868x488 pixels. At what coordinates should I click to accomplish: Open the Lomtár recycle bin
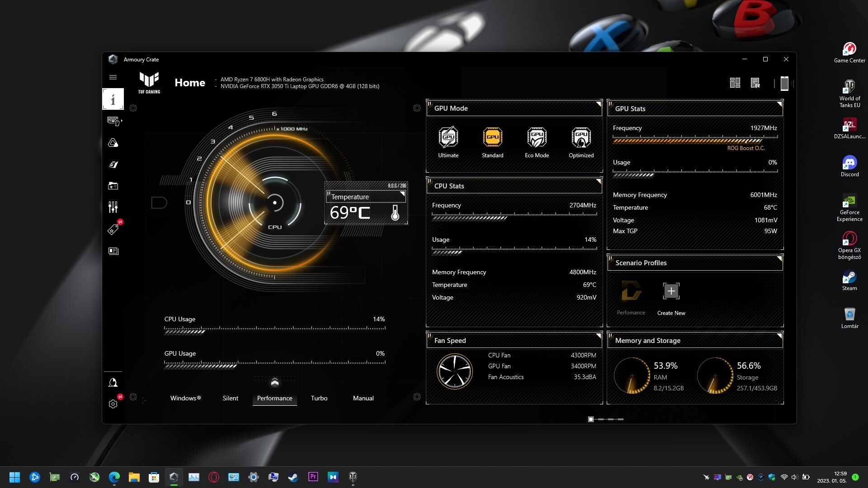[849, 318]
